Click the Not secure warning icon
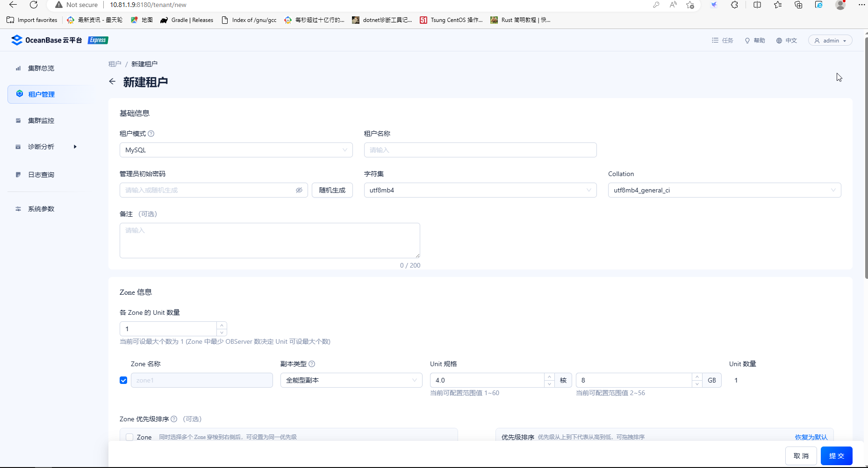Screen dimensions: 868x468 pos(59,5)
